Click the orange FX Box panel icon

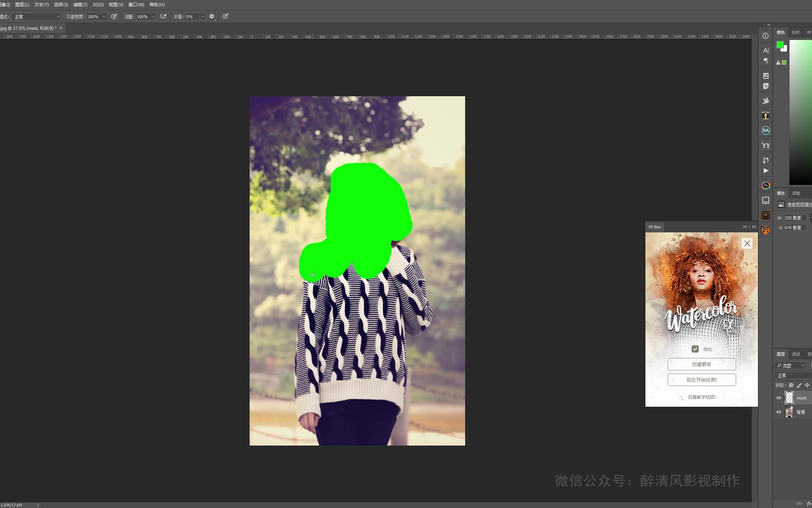[x=766, y=230]
